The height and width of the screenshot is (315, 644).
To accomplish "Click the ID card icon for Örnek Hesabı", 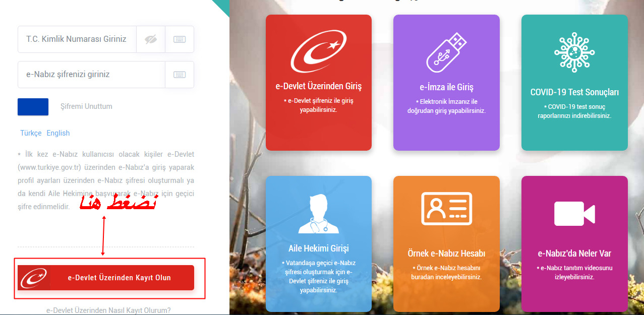I will tap(446, 208).
